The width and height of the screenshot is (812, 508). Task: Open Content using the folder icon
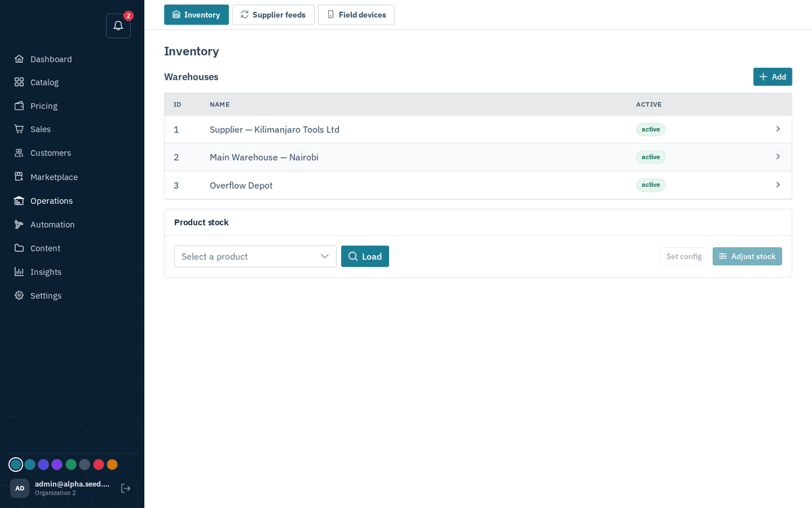point(19,248)
